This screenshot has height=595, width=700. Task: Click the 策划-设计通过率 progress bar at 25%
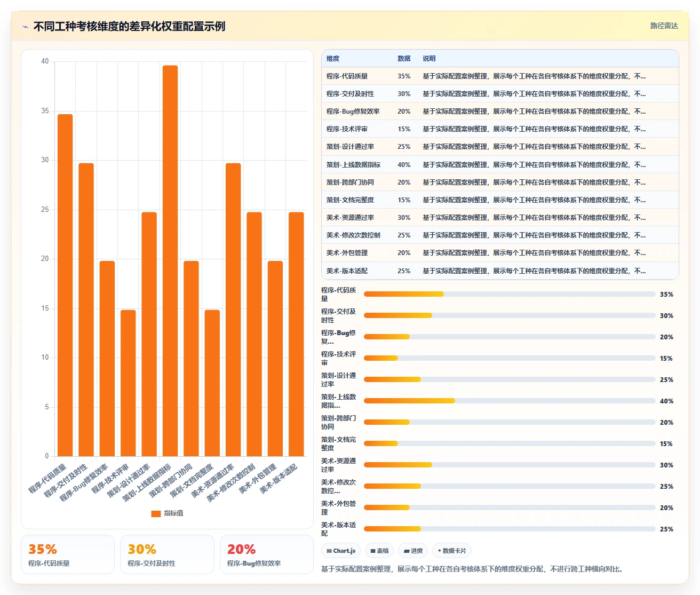(x=510, y=379)
